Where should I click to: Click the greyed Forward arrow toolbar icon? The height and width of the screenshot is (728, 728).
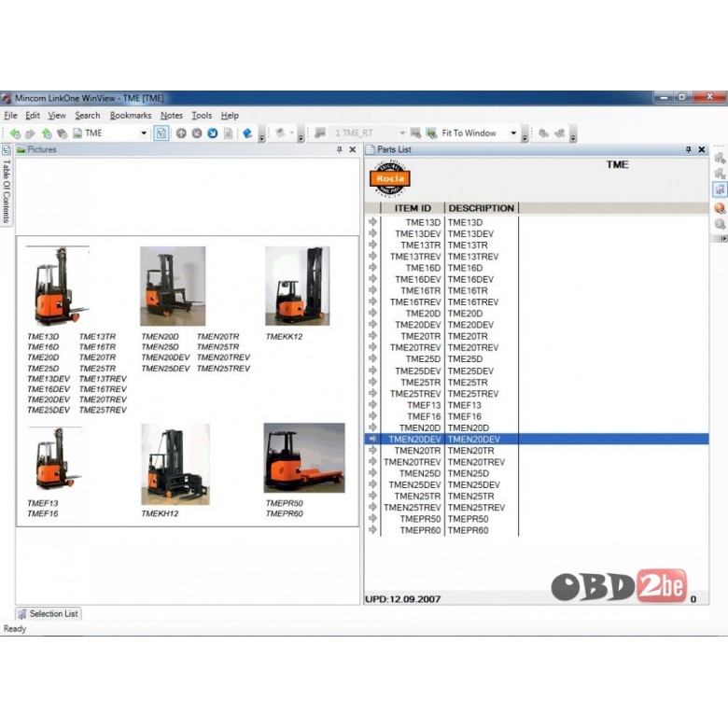(30, 133)
